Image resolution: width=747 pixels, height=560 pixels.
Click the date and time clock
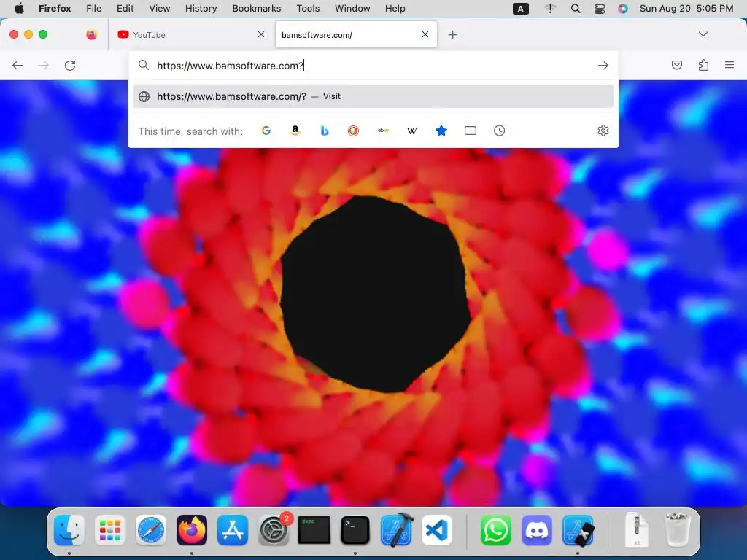686,8
